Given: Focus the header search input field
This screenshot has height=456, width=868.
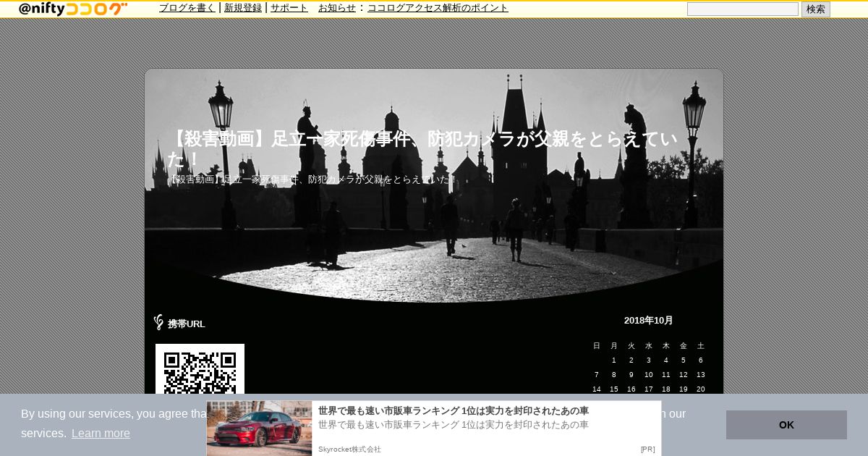Looking at the screenshot, I should click(x=743, y=9).
